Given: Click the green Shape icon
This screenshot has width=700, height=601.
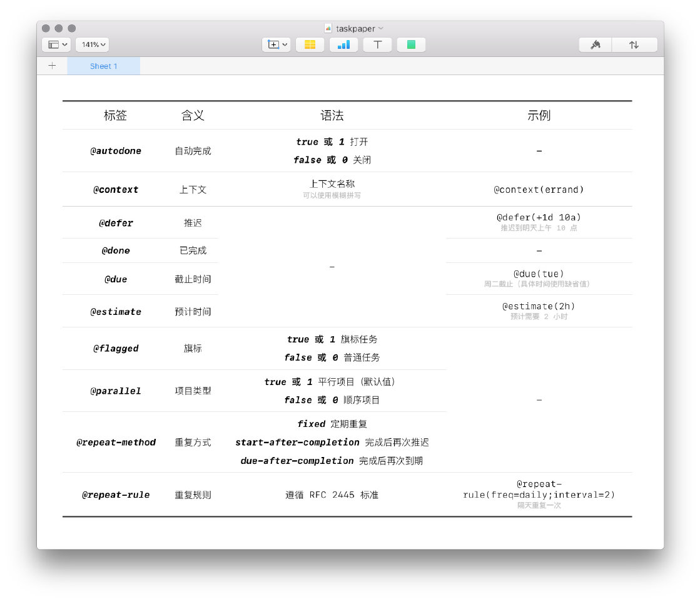Looking at the screenshot, I should [x=411, y=44].
